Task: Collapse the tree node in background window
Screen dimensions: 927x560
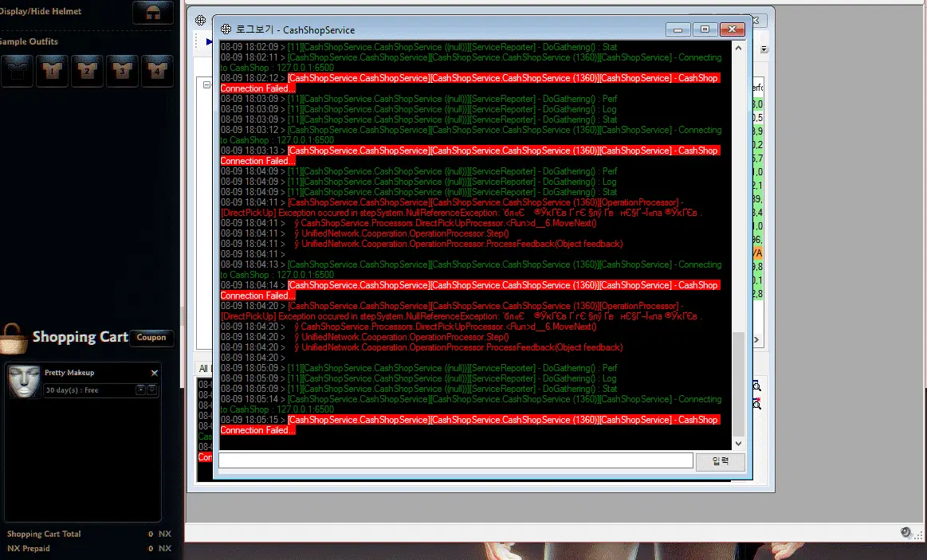Action: tap(206, 85)
